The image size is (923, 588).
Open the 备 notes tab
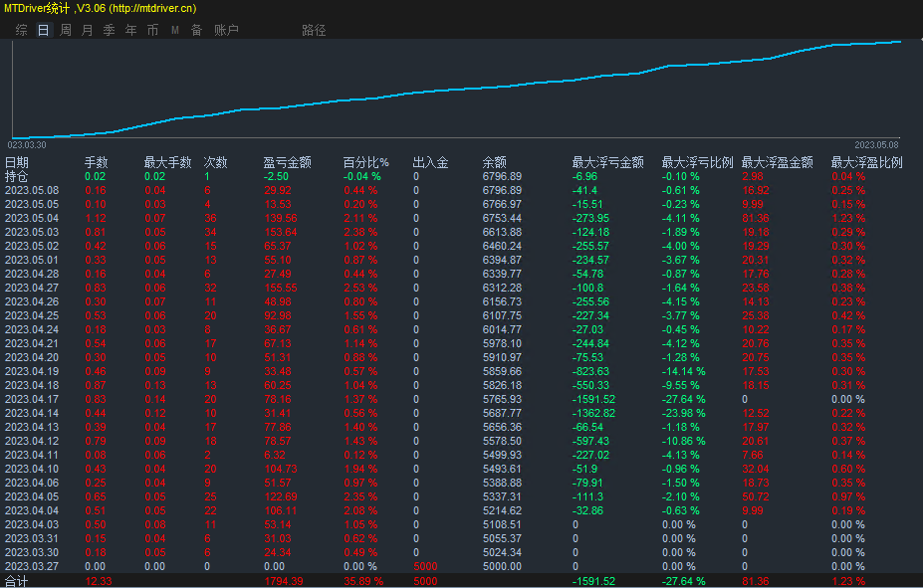tap(196, 30)
